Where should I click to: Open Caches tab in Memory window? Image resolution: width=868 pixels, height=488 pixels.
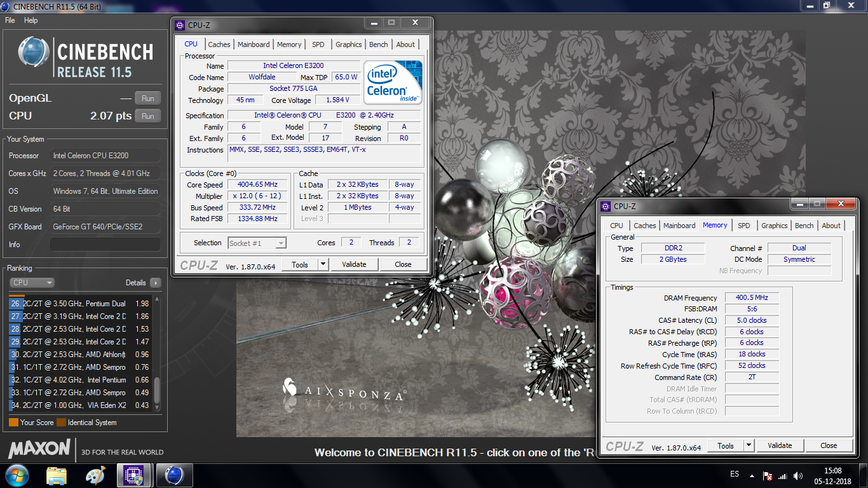645,226
